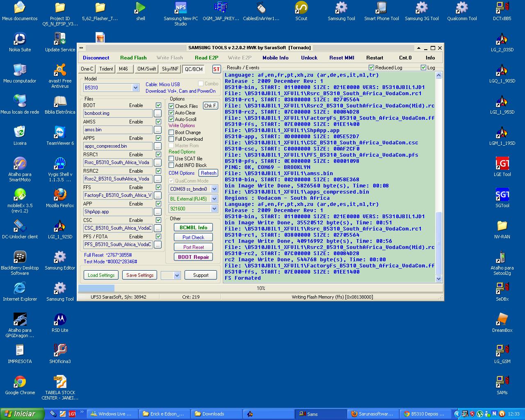The width and height of the screenshot is (525, 420).
Task: Launch Smart Phone Tool desktop shortcut
Action: [381, 11]
